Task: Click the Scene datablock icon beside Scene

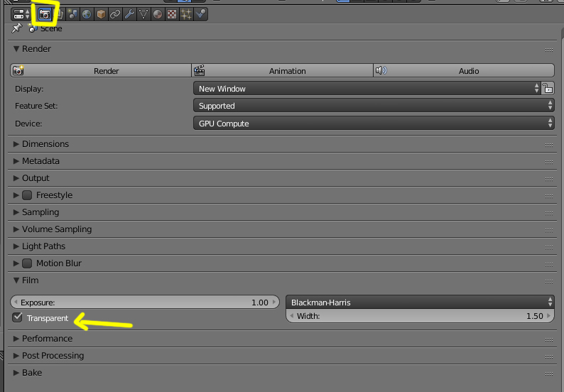Action: click(x=33, y=28)
